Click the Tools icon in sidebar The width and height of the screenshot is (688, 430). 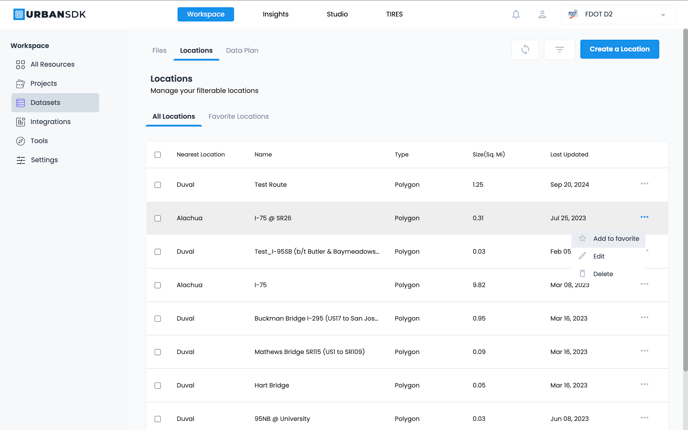(x=20, y=141)
